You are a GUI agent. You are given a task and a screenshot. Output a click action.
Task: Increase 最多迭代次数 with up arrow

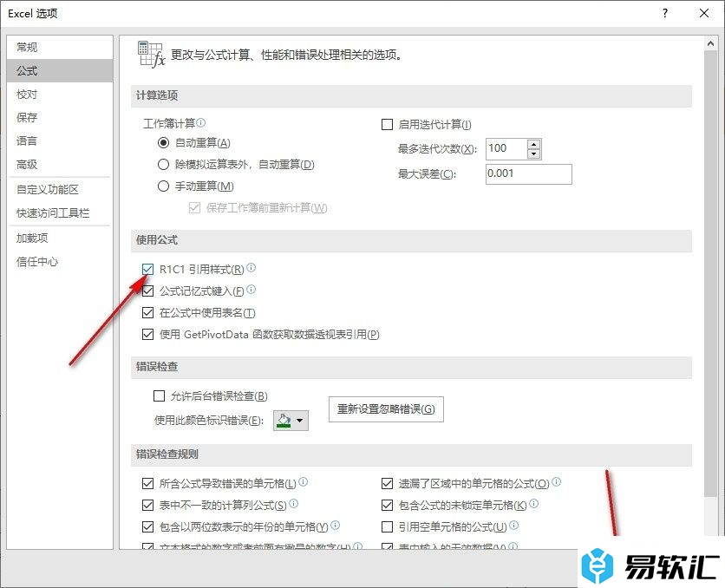coord(534,144)
